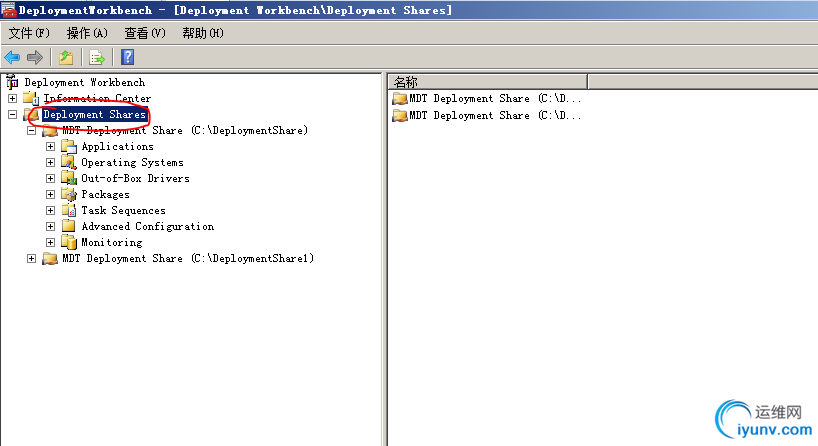Click second MDT Deployment Share icon in list
Image resolution: width=818 pixels, height=446 pixels.
coord(400,115)
